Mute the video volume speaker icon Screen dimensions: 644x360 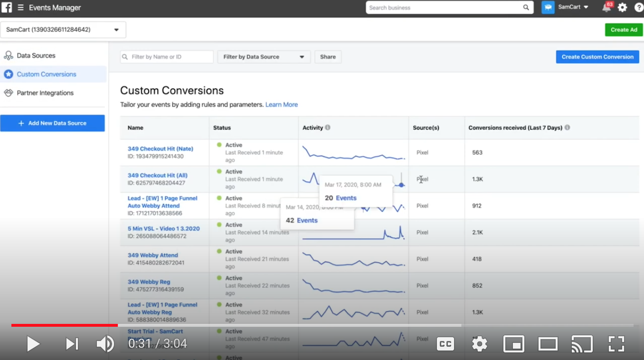(x=105, y=343)
